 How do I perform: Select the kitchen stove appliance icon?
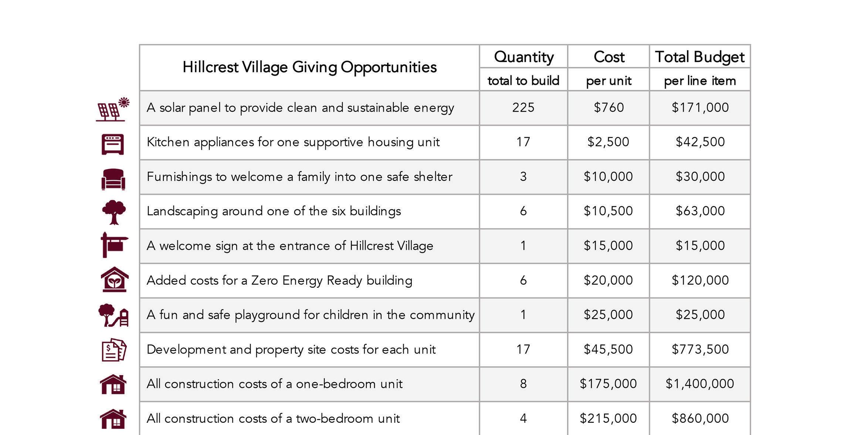(x=113, y=144)
